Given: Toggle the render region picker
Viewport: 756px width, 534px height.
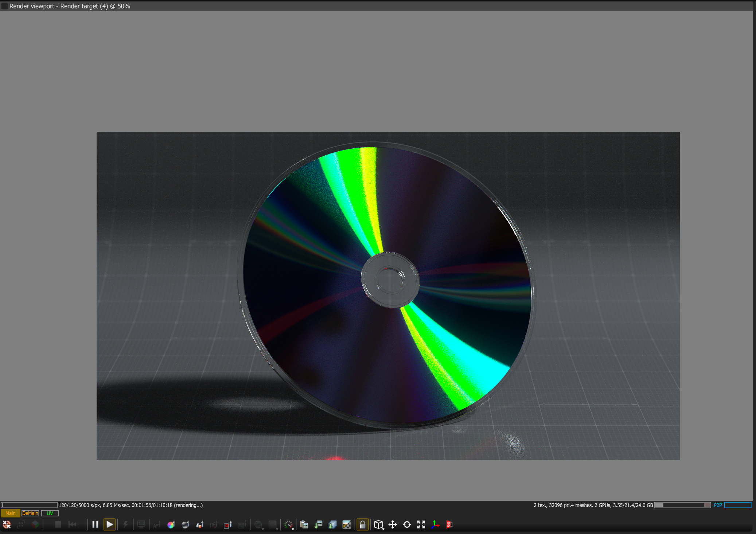Looking at the screenshot, I should click(x=228, y=525).
